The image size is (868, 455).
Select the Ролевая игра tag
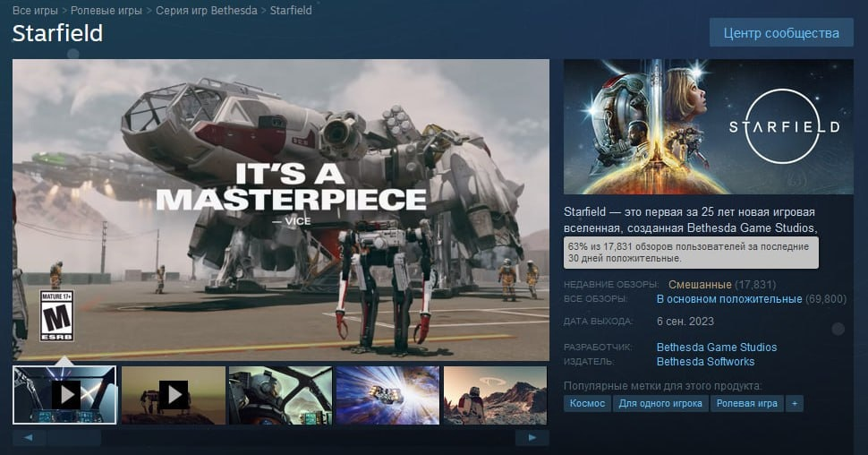point(747,403)
